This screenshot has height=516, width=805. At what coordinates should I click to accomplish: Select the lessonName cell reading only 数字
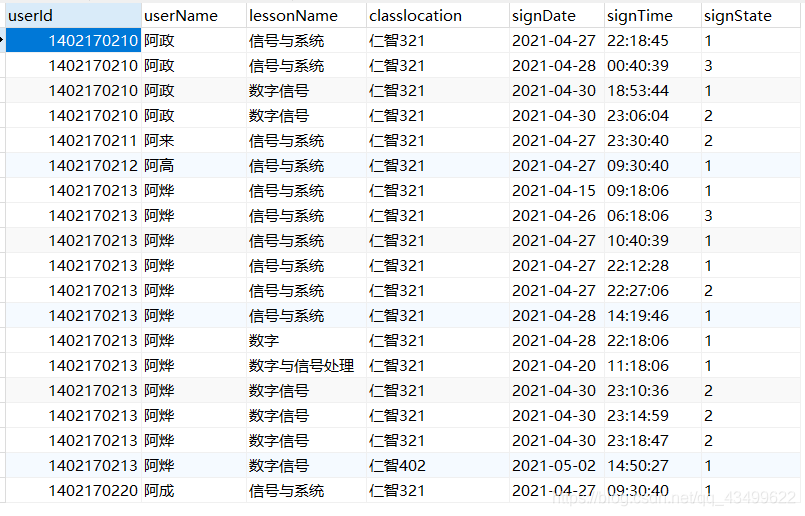(x=306, y=340)
